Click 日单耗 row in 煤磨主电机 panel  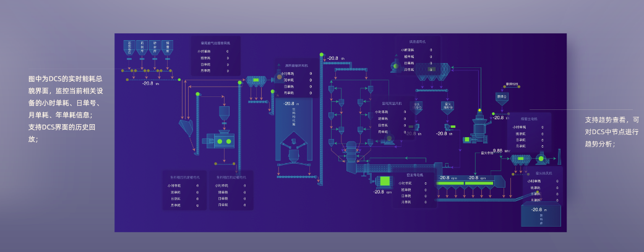(x=529, y=140)
